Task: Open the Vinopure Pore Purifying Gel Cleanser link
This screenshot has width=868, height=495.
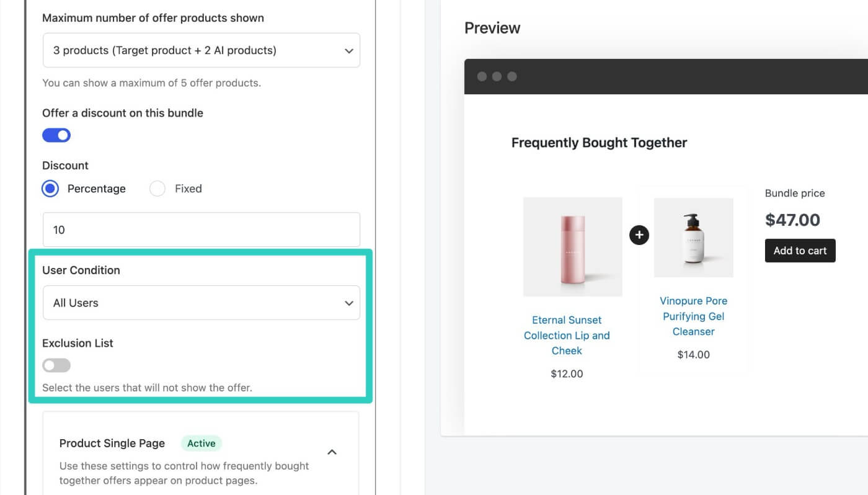Action: tap(693, 316)
